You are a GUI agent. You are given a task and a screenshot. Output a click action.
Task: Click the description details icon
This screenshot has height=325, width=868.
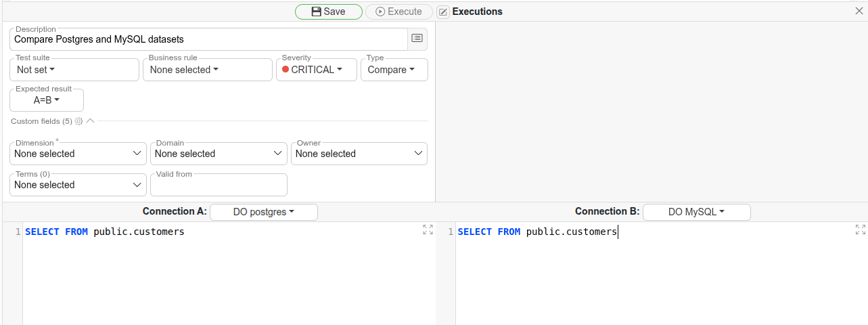417,39
